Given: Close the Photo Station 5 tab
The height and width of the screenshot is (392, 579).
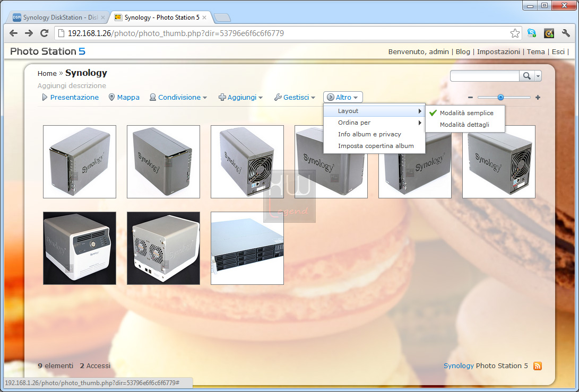Looking at the screenshot, I should tap(204, 18).
